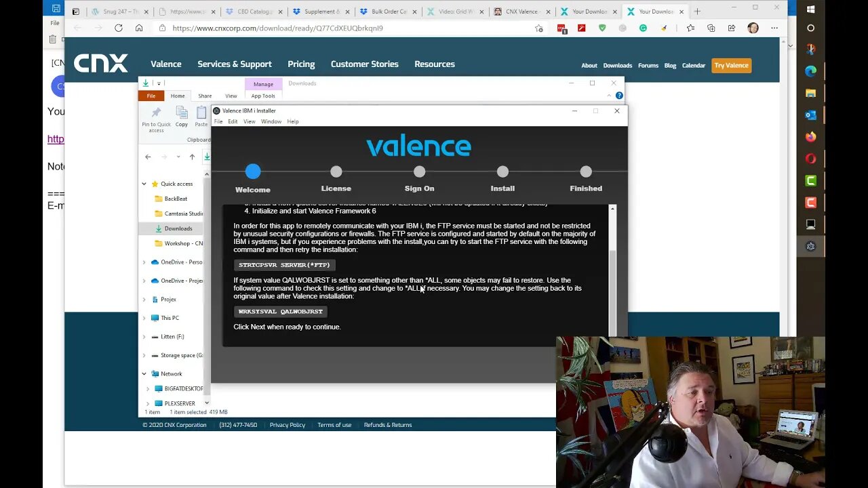
Task: Expand Storage space (G:) drive node
Action: (x=144, y=355)
